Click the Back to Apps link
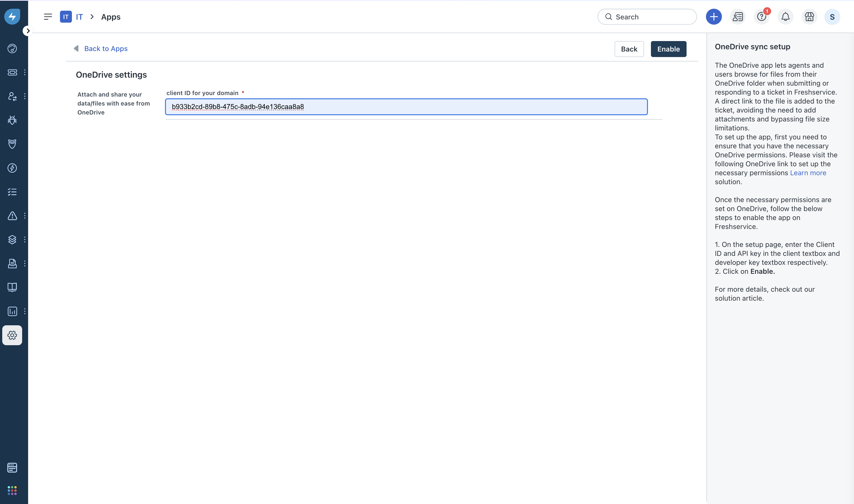 point(106,49)
